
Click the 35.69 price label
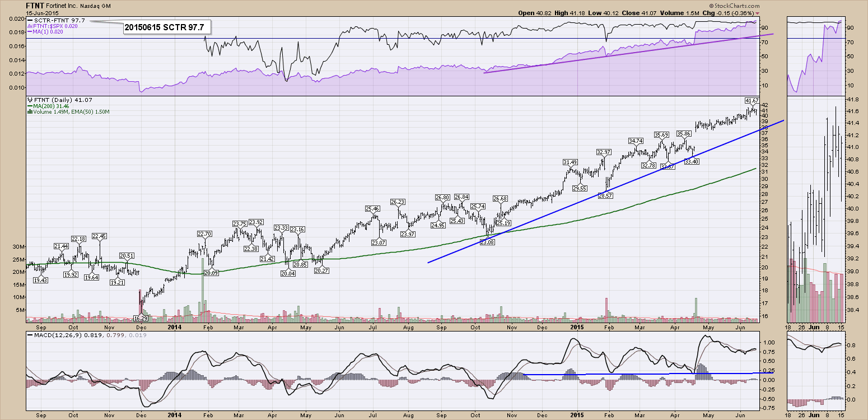click(662, 135)
